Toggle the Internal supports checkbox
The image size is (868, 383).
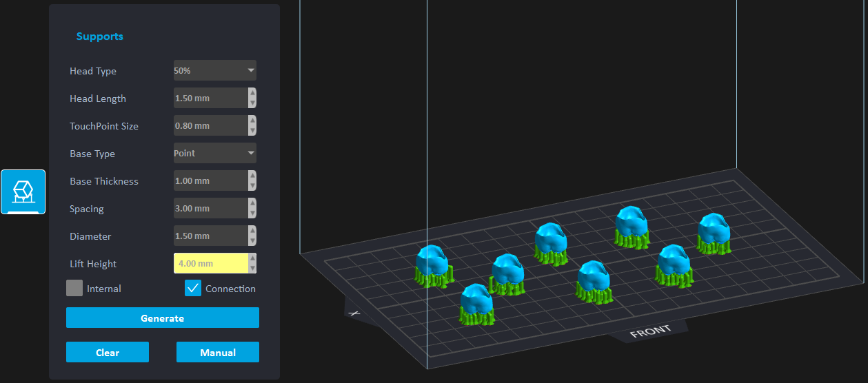tap(74, 289)
